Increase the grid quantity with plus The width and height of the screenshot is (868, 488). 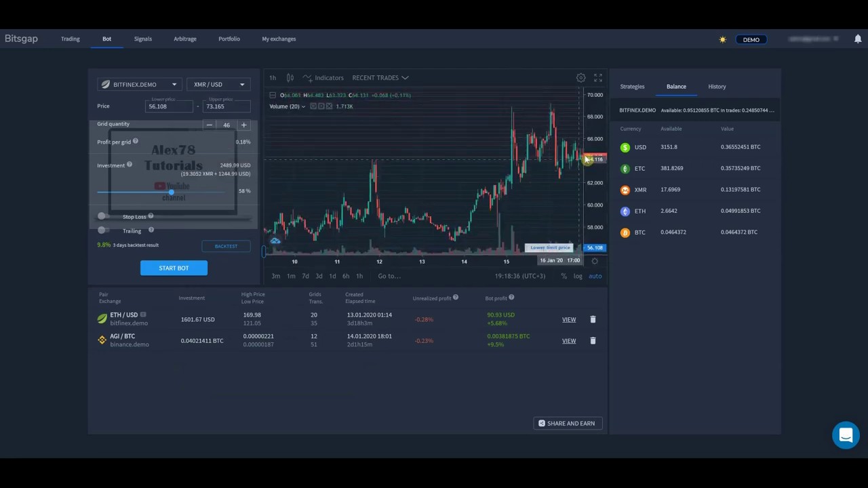tap(243, 125)
